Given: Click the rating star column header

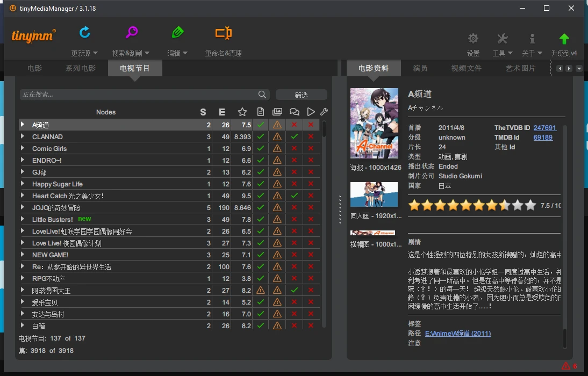Looking at the screenshot, I should coord(242,112).
